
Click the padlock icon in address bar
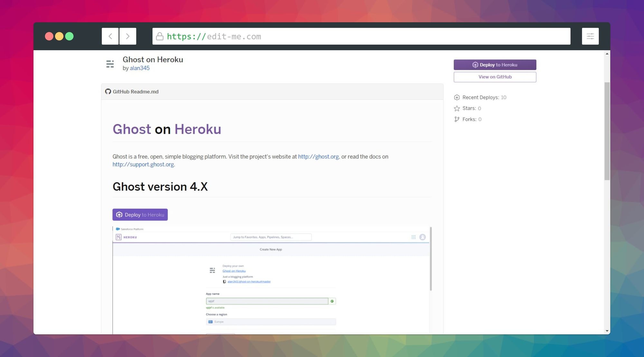(160, 36)
